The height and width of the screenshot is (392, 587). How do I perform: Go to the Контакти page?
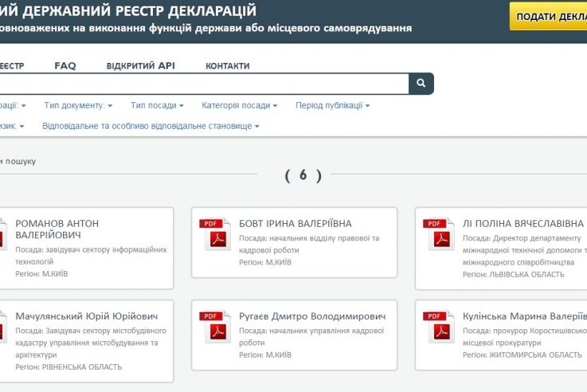228,66
